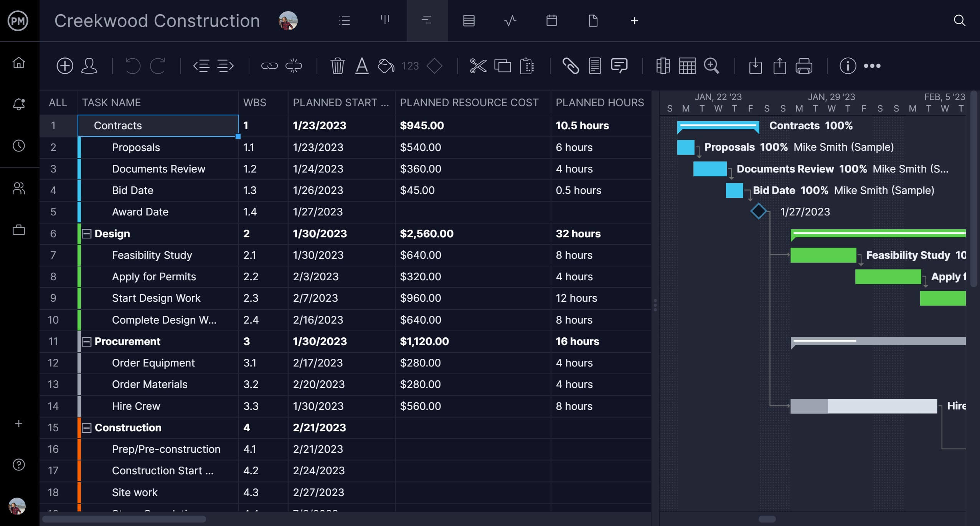Click the zoom in icon on Gantt
The width and height of the screenshot is (980, 526).
712,66
